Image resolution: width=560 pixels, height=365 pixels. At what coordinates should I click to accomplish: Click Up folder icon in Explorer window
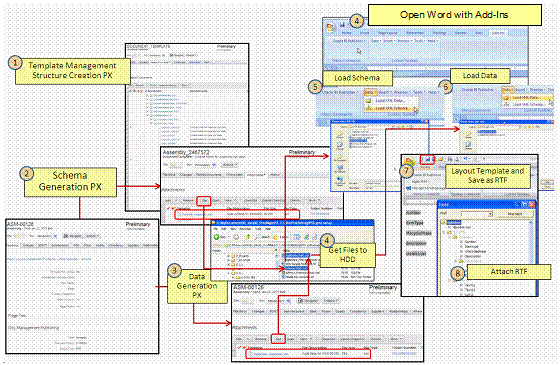[x=248, y=237]
